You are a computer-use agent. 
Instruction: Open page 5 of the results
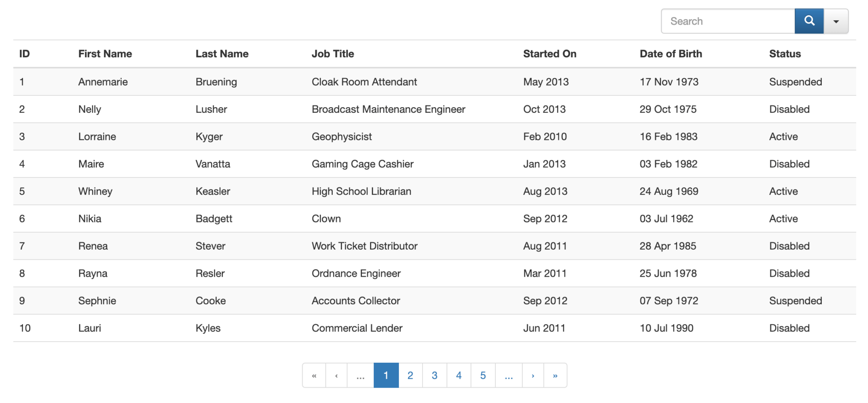tap(483, 375)
